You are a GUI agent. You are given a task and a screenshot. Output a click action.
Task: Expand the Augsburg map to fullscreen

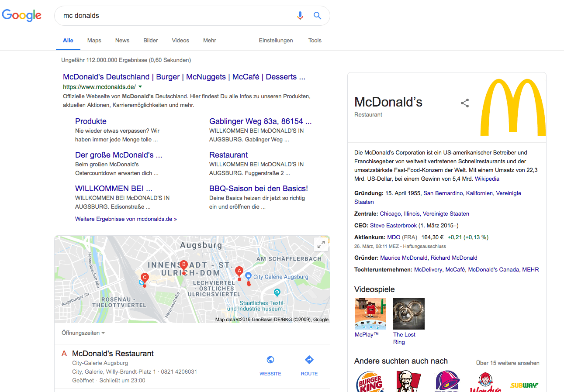(x=321, y=244)
